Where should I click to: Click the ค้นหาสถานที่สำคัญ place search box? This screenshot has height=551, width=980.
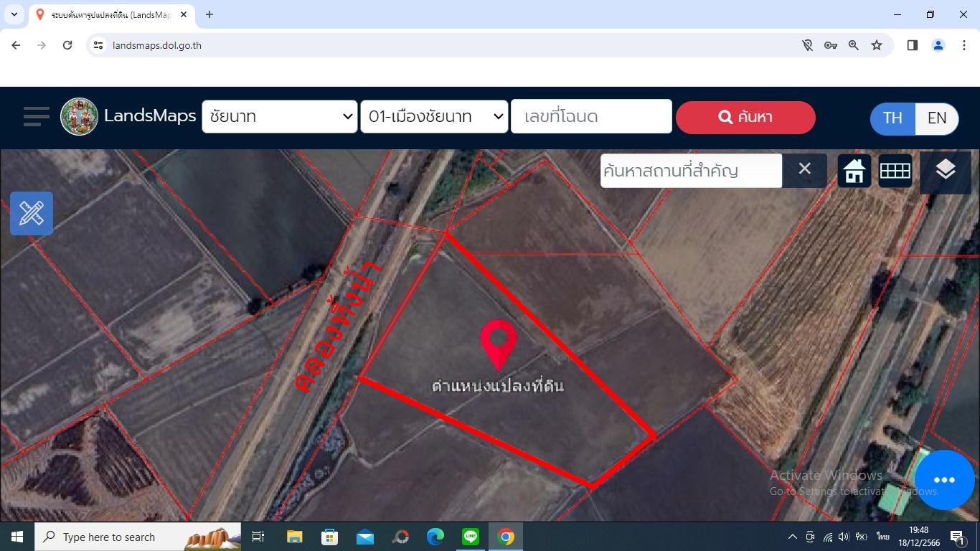coord(691,171)
